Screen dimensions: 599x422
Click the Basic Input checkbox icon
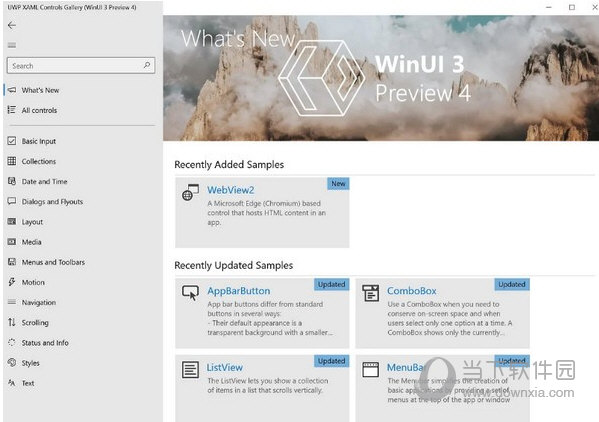(x=12, y=141)
